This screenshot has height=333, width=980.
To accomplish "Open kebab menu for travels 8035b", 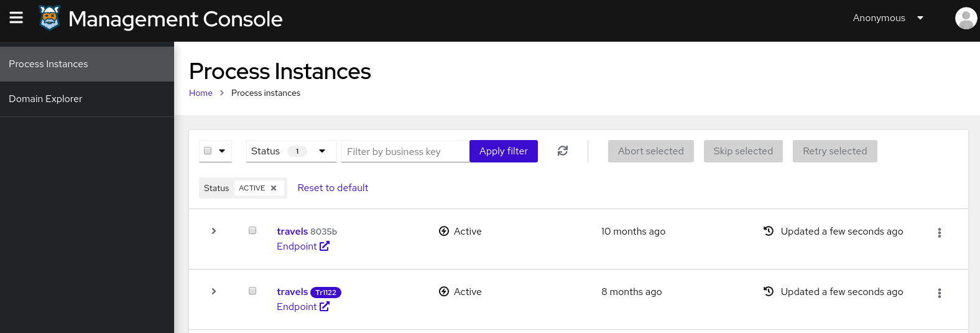I will click(x=939, y=233).
